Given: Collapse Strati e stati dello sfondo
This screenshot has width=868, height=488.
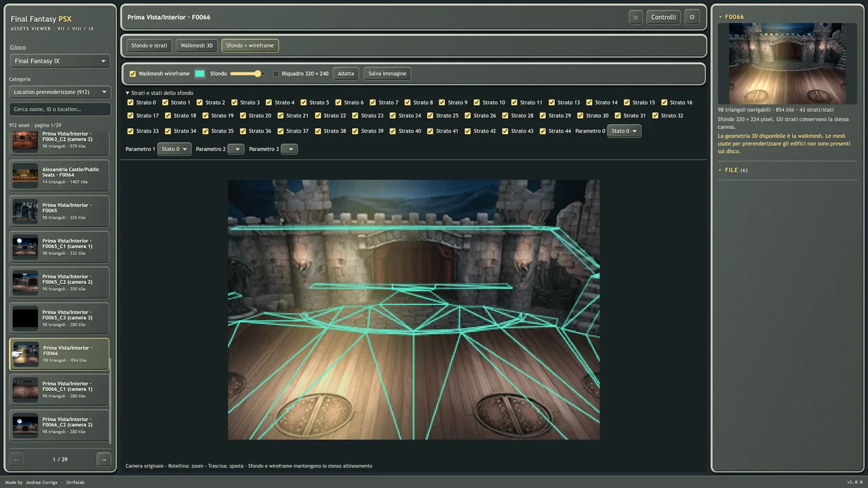Looking at the screenshot, I should point(159,93).
